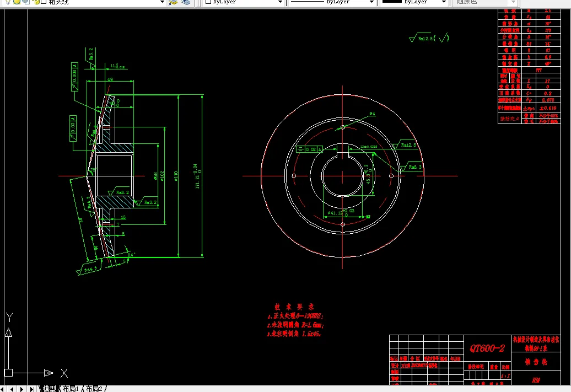
Task: Select the 0.006 A runout tolerance frame
Action: (x=74, y=77)
